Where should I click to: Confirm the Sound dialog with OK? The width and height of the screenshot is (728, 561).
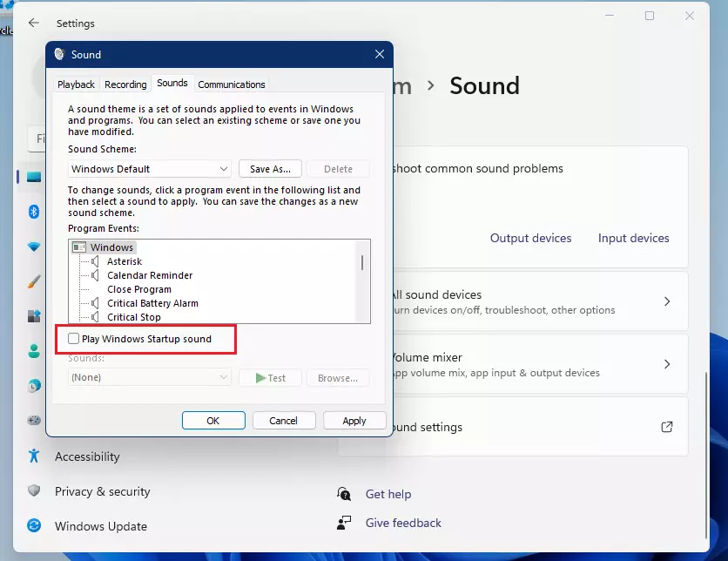pyautogui.click(x=213, y=420)
